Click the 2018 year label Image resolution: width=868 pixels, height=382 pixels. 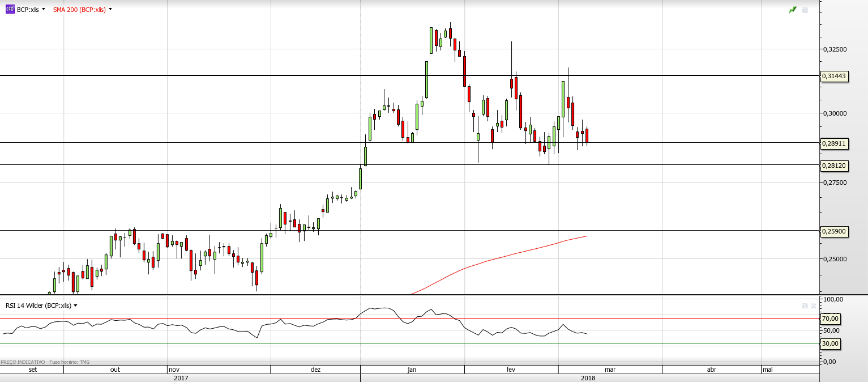click(x=588, y=378)
